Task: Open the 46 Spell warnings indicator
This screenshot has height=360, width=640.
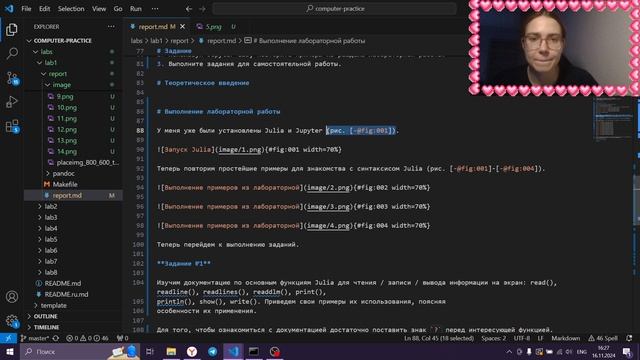Action: point(603,338)
